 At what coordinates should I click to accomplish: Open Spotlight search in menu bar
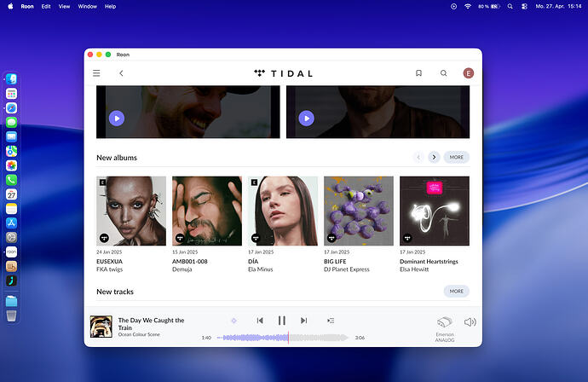click(x=510, y=6)
